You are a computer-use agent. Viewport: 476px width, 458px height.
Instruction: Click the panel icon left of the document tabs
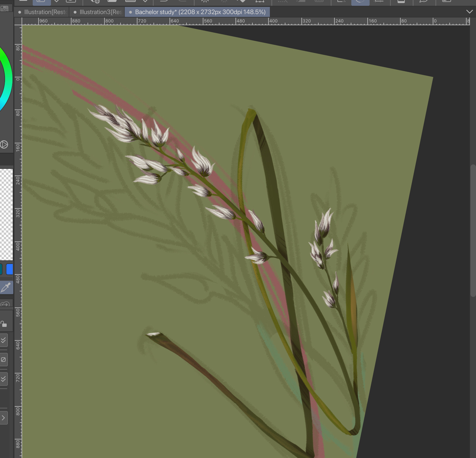[x=4, y=9]
